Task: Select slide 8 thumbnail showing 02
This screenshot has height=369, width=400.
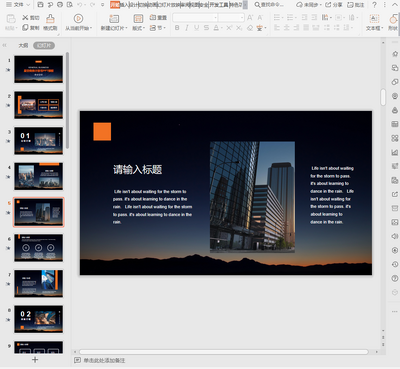Action: (x=38, y=319)
